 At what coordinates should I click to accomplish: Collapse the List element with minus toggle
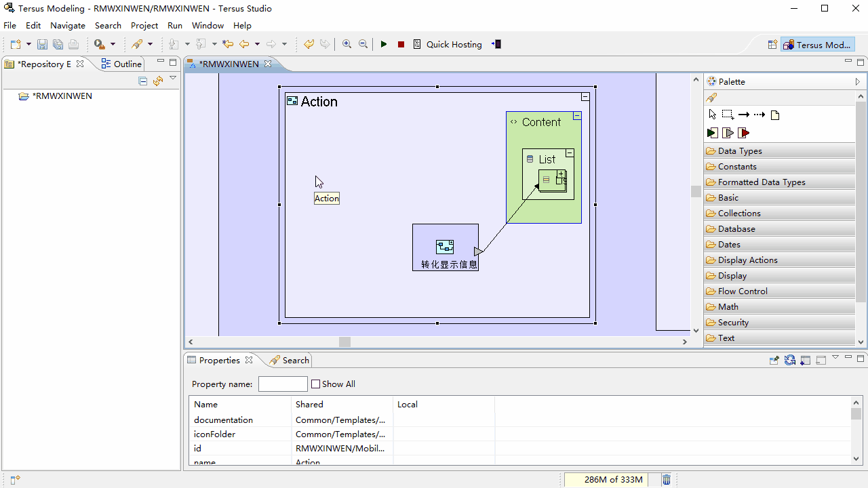[x=570, y=153]
